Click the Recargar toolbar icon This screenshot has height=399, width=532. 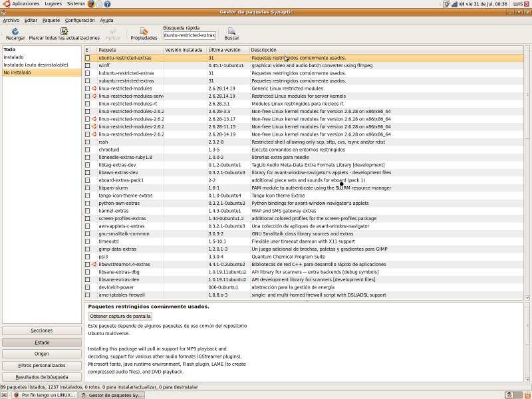(15, 31)
